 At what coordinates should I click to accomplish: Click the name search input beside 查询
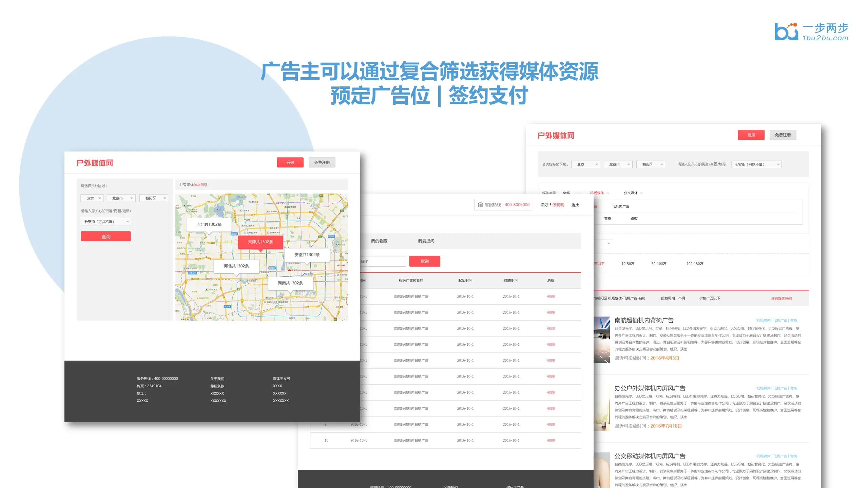(383, 261)
